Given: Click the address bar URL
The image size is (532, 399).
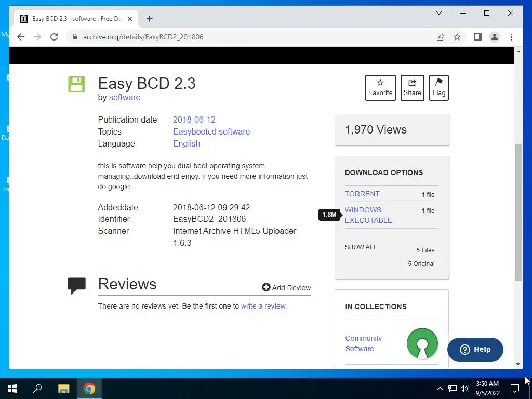Looking at the screenshot, I should pos(143,37).
